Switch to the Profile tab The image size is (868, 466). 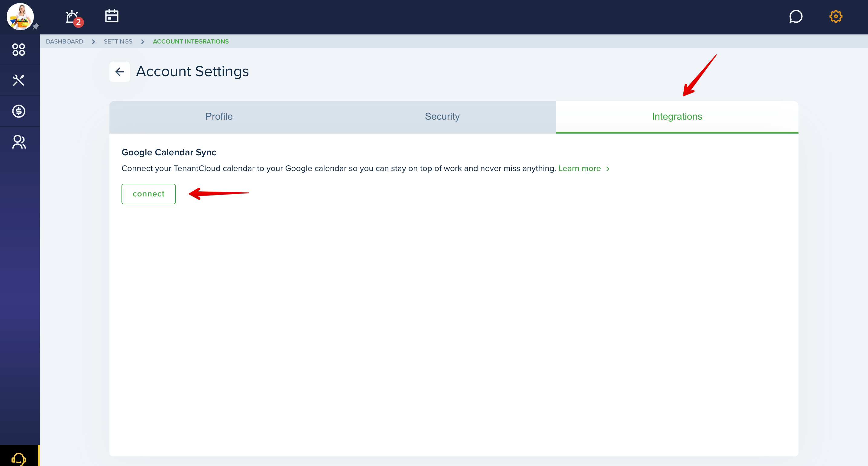(219, 117)
